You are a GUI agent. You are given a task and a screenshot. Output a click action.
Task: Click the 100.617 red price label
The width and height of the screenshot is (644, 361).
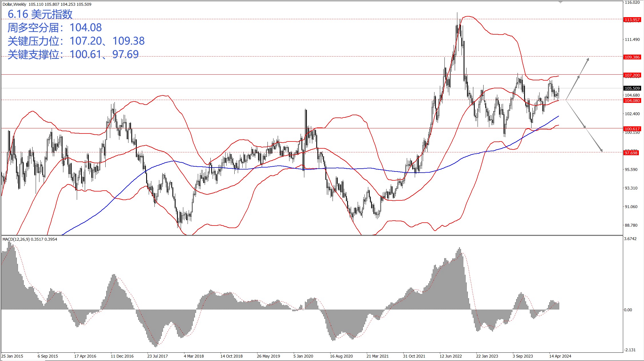pos(632,129)
